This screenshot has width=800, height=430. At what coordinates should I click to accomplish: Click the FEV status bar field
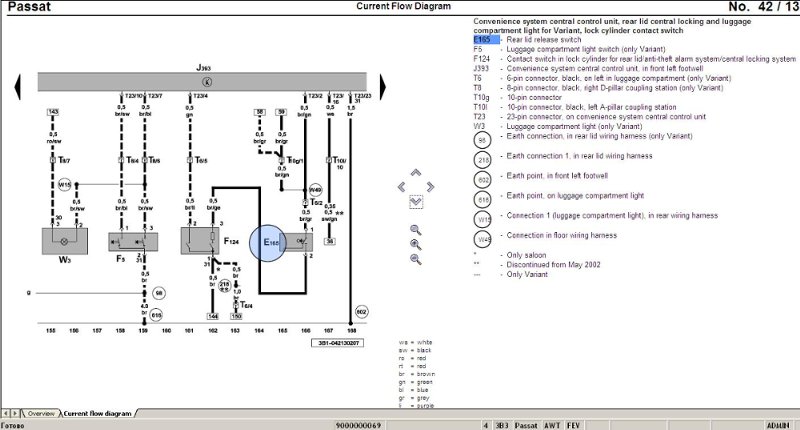tap(573, 425)
